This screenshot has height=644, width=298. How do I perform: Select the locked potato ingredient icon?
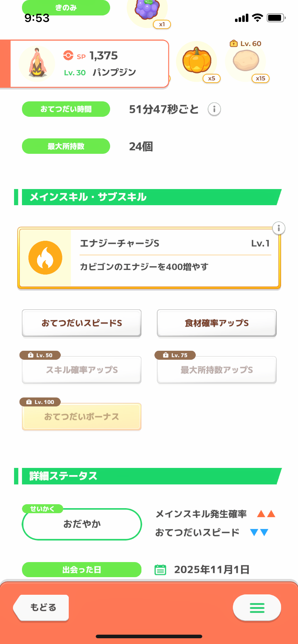tap(246, 60)
